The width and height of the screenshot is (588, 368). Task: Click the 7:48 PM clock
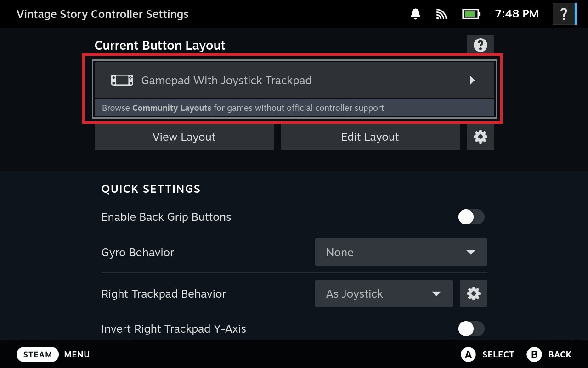516,14
